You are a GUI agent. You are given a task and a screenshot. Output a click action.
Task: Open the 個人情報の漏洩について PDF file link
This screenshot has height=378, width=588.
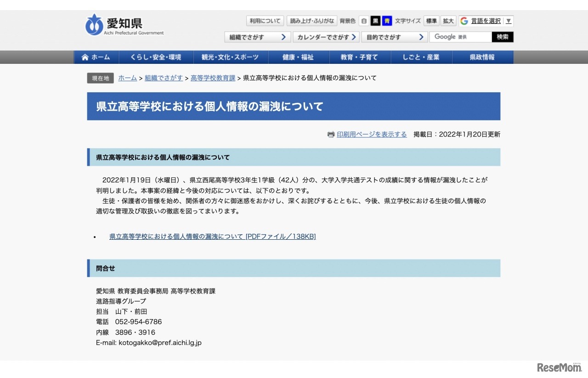click(212, 237)
